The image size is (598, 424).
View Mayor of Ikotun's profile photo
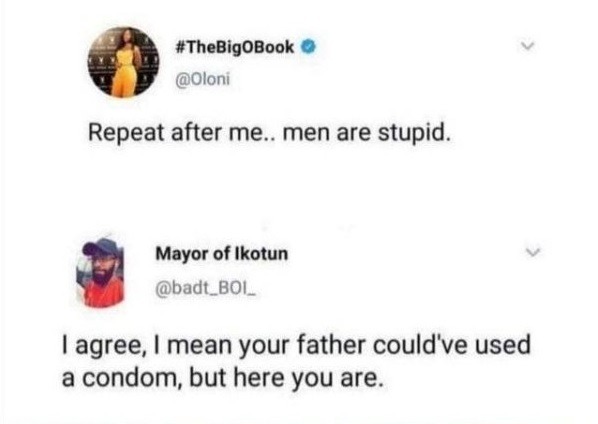pos(100,272)
